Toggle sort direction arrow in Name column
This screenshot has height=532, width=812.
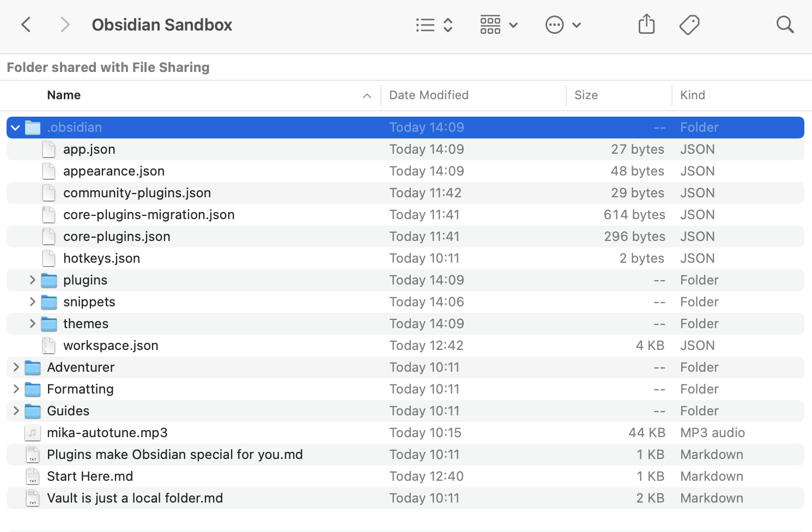coord(367,96)
